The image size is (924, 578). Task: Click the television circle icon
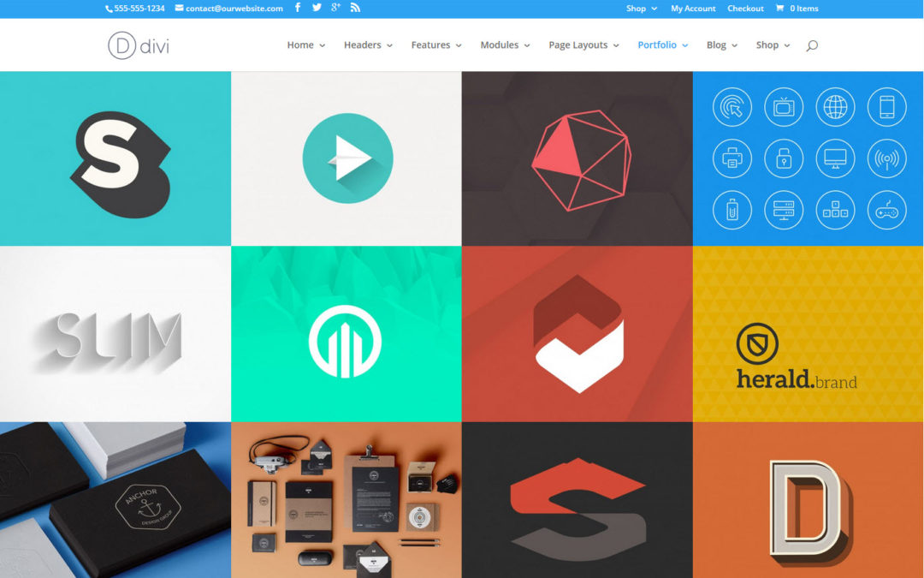(x=783, y=107)
